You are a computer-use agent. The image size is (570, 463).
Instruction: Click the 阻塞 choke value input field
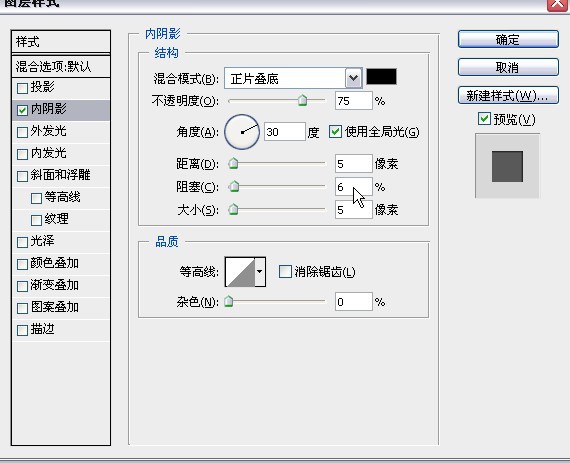354,187
